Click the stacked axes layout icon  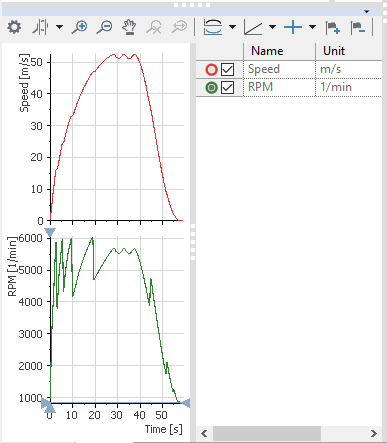click(x=213, y=27)
